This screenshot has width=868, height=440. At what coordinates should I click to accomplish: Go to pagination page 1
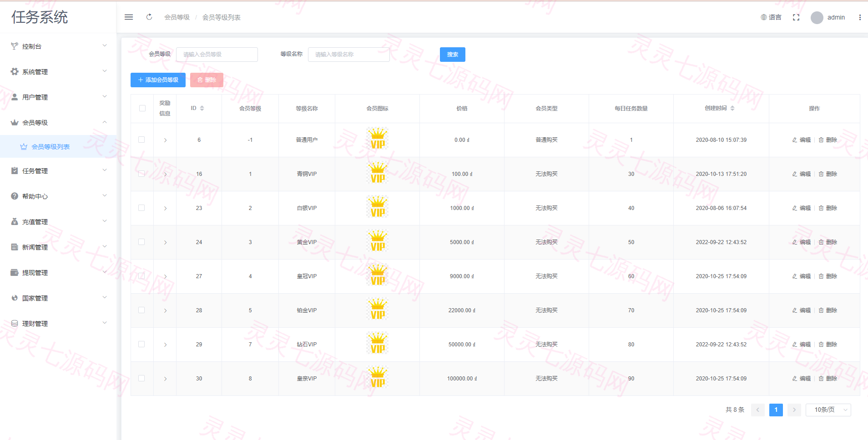pyautogui.click(x=776, y=410)
